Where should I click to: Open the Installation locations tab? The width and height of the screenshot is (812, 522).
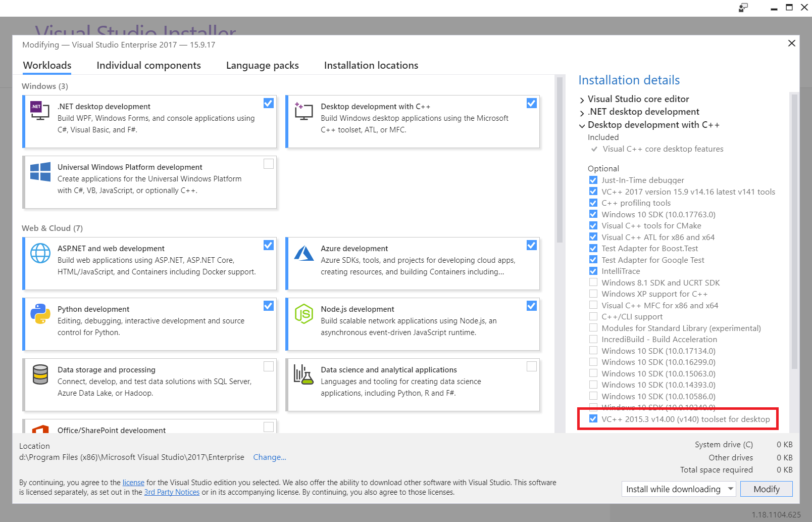(x=371, y=66)
